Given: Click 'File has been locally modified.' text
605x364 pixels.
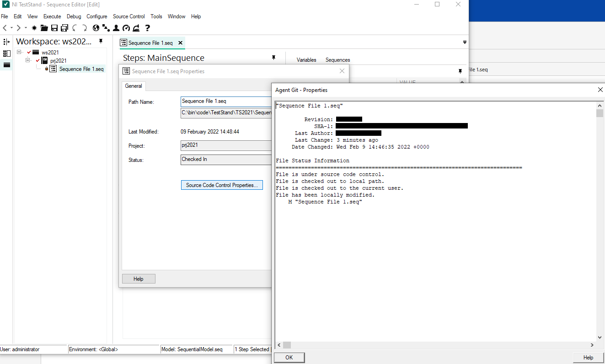Looking at the screenshot, I should (x=325, y=195).
